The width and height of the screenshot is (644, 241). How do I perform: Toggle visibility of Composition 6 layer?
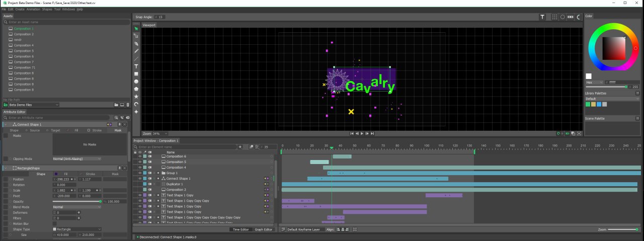[140, 156]
